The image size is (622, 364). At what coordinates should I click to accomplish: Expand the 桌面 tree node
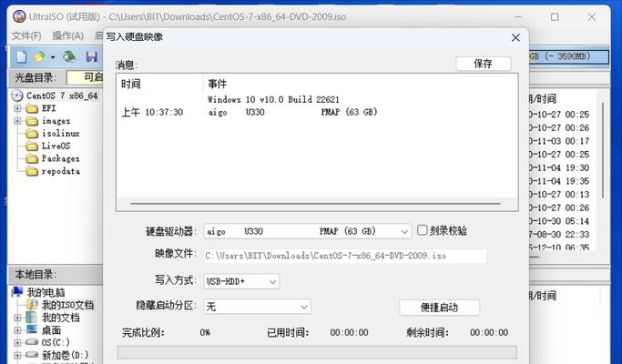coord(17,330)
